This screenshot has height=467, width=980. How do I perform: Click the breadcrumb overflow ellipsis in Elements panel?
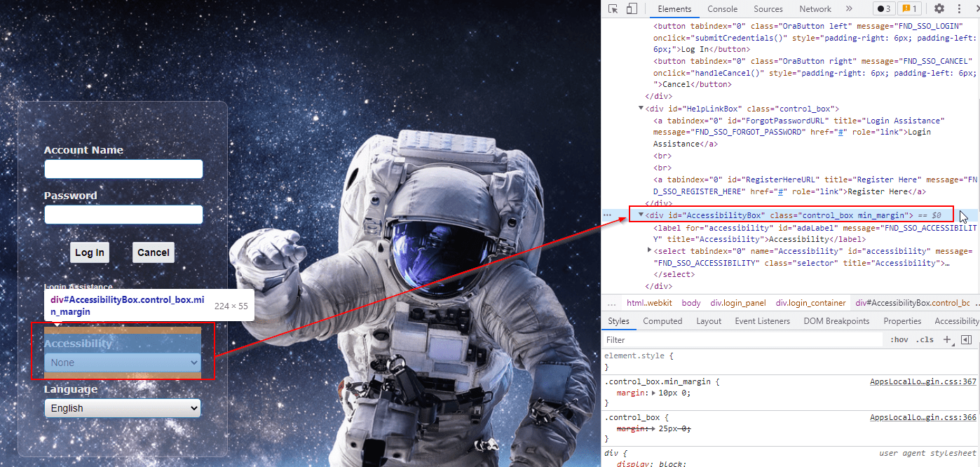pos(611,302)
